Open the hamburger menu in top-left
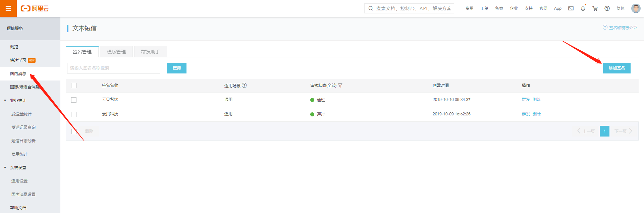The image size is (644, 213). (8, 8)
